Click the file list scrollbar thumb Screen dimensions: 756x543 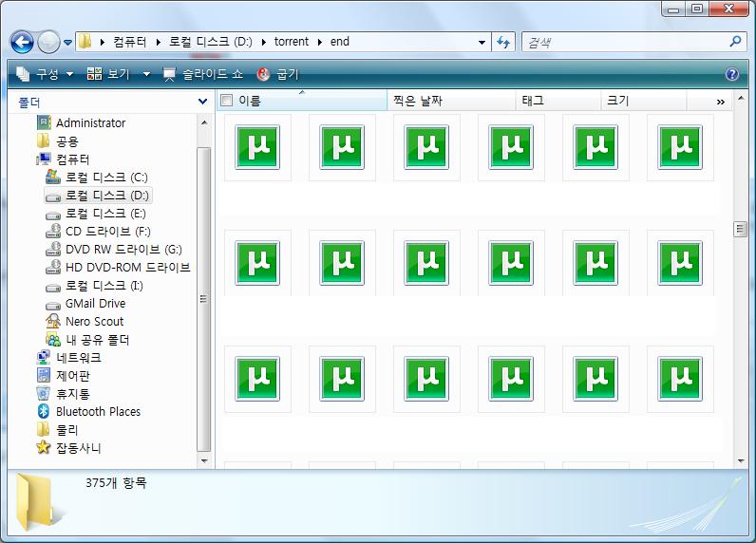[740, 229]
